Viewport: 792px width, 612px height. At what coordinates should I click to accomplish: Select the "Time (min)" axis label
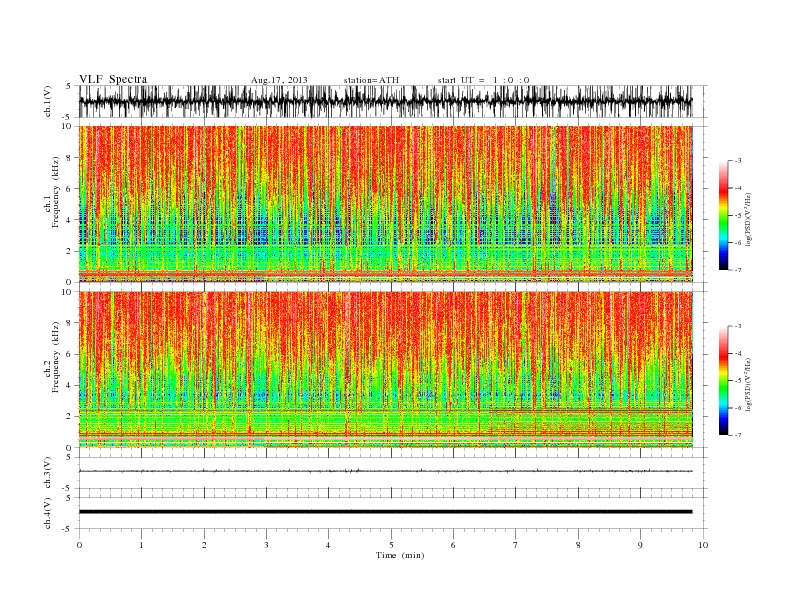point(400,555)
